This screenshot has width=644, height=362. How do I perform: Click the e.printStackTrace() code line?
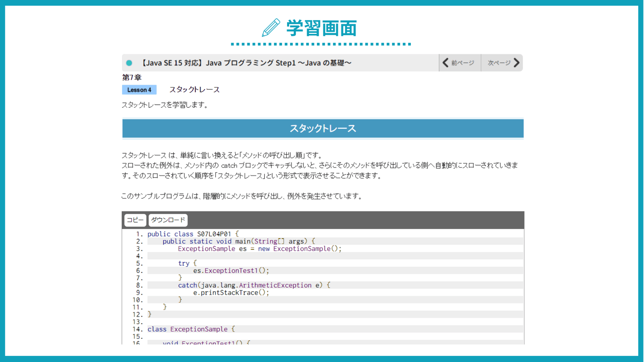(231, 293)
